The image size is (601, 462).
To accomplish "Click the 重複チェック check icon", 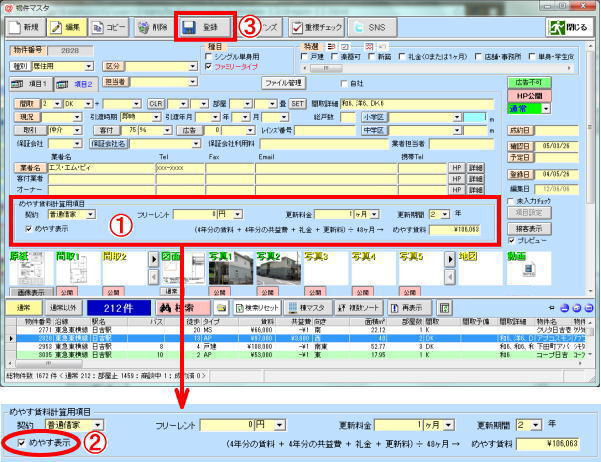I will click(x=297, y=27).
